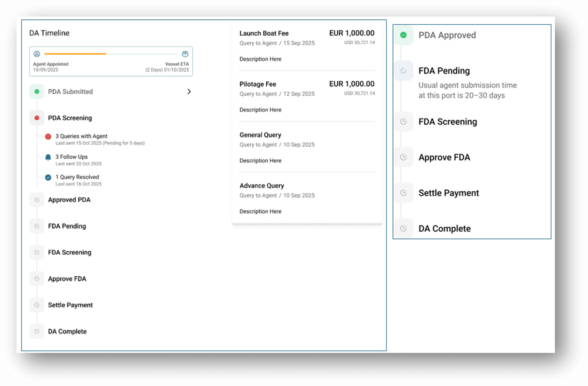Screen dimensions: 588x386
Task: Click the clock icon beside FDA Pending in DA Timeline
Action: click(x=37, y=226)
